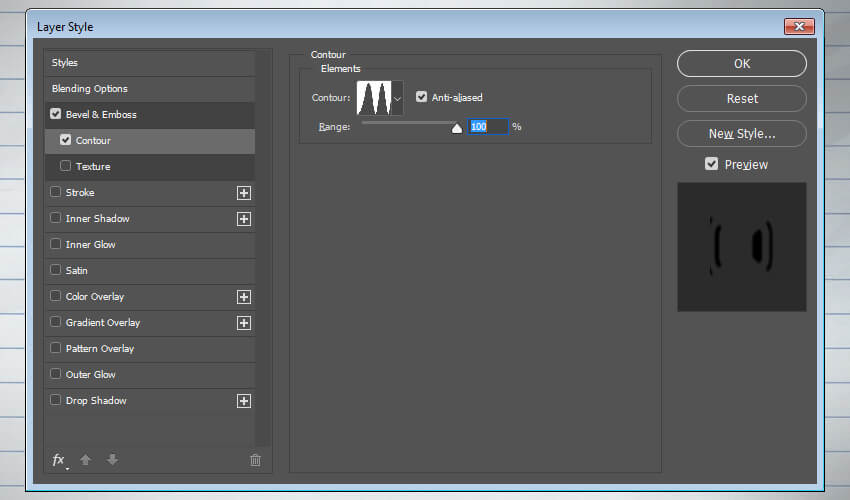The width and height of the screenshot is (850, 500).
Task: Enable the Gradient Overlay checkbox
Action: (55, 322)
